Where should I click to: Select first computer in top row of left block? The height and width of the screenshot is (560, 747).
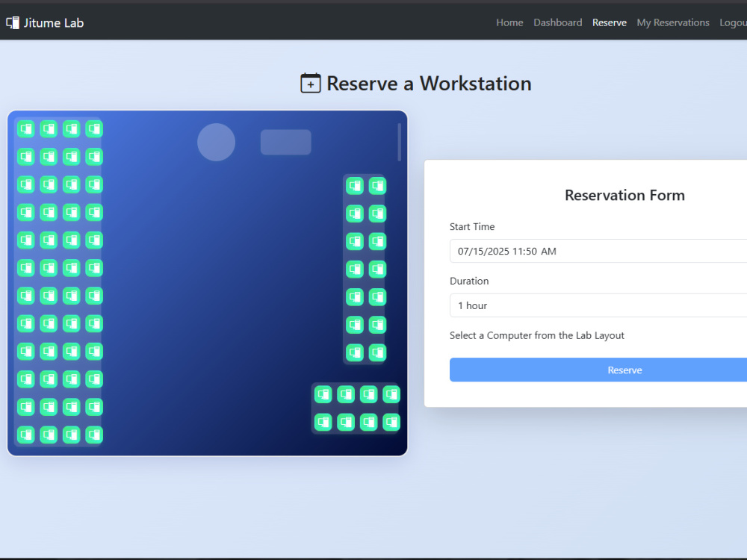click(x=25, y=128)
